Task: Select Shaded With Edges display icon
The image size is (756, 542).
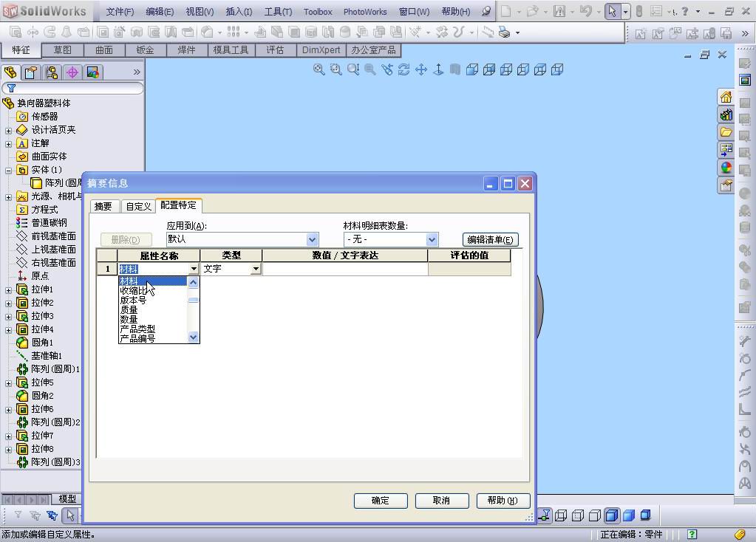Action: point(611,515)
